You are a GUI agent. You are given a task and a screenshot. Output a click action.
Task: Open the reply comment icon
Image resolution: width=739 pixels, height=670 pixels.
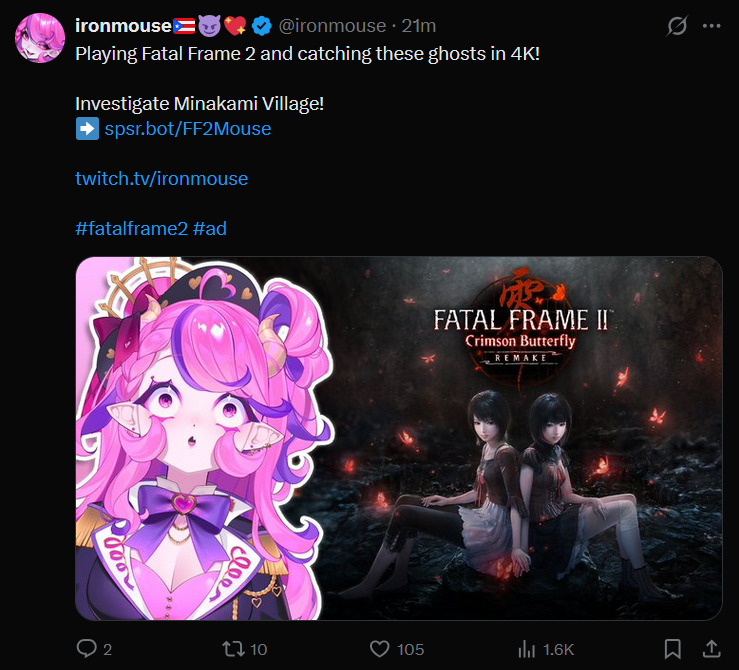[x=87, y=648]
